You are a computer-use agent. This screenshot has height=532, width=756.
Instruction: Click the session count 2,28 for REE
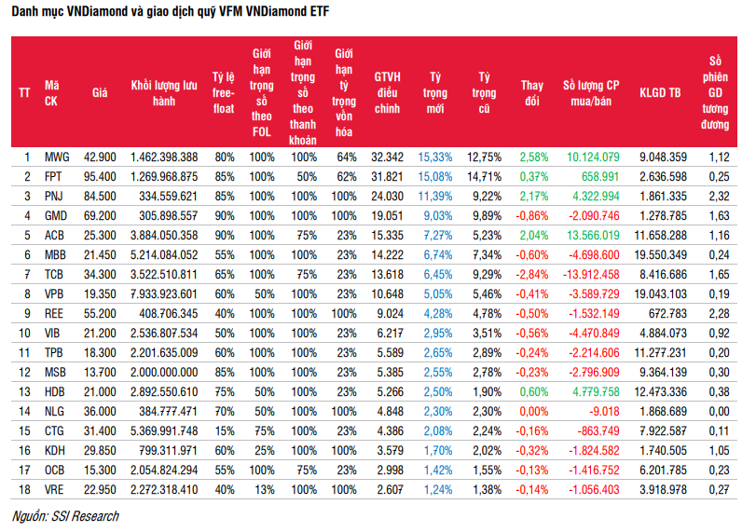point(720,314)
